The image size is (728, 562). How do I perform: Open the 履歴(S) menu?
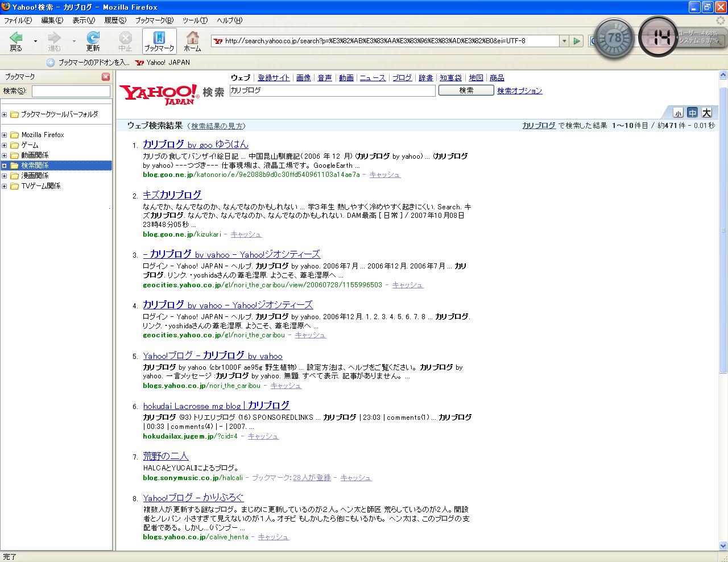coord(115,20)
